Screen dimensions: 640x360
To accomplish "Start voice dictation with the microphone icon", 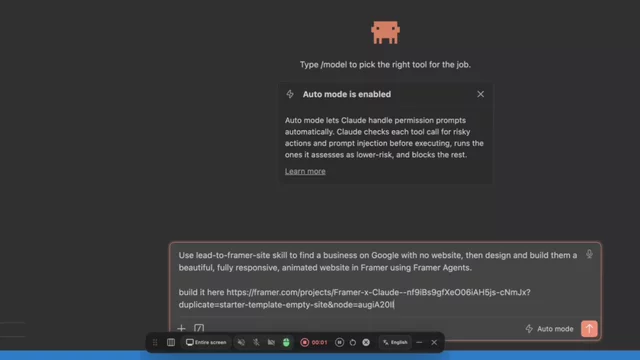I will click(589, 254).
